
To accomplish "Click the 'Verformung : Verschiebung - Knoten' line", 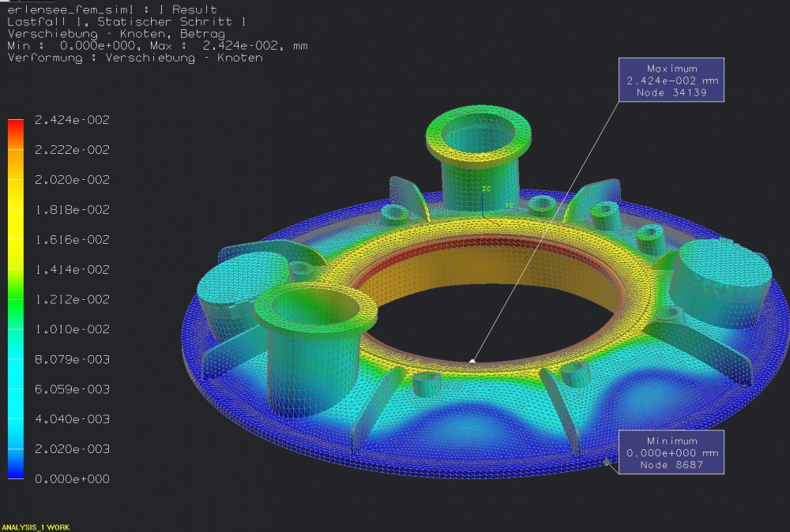I will (x=135, y=58).
